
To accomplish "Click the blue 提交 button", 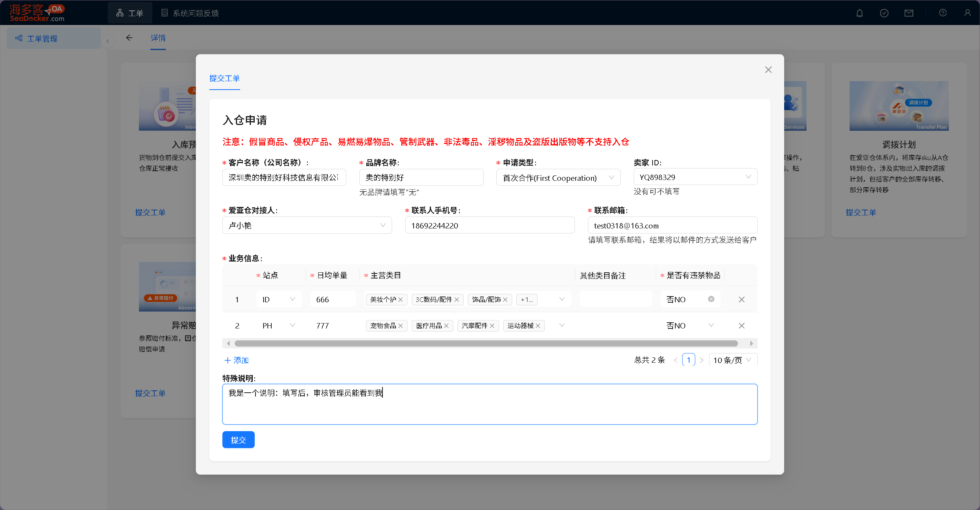I will click(x=238, y=440).
